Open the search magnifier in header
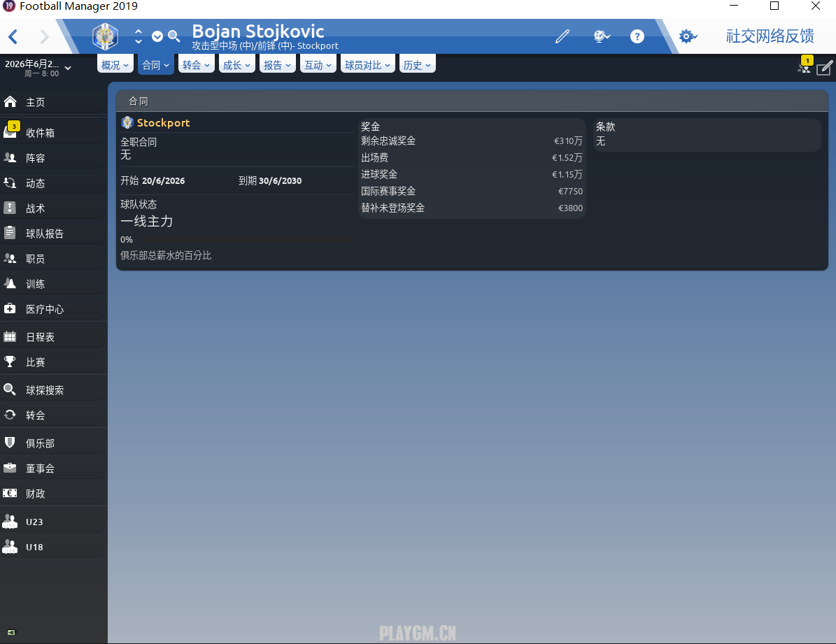 (173, 36)
